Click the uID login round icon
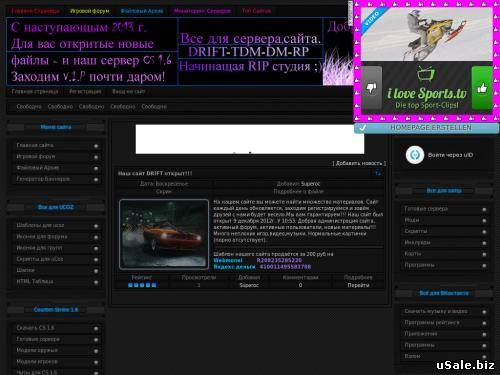The height and width of the screenshot is (375, 500). tap(415, 155)
